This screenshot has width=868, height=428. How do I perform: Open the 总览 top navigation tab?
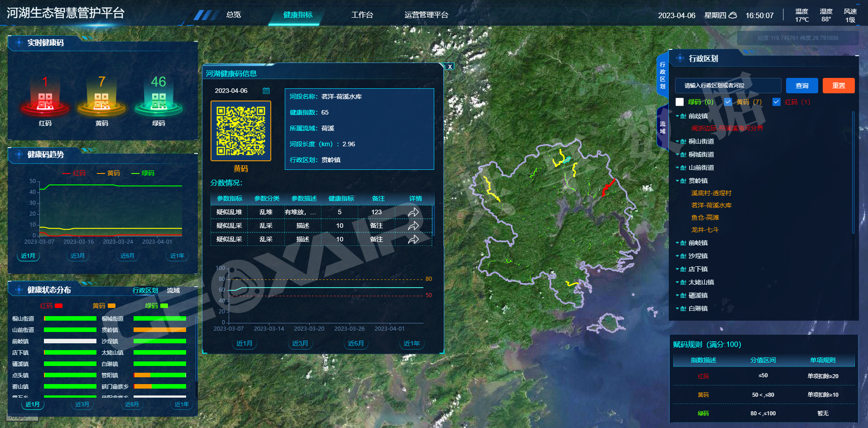[234, 14]
